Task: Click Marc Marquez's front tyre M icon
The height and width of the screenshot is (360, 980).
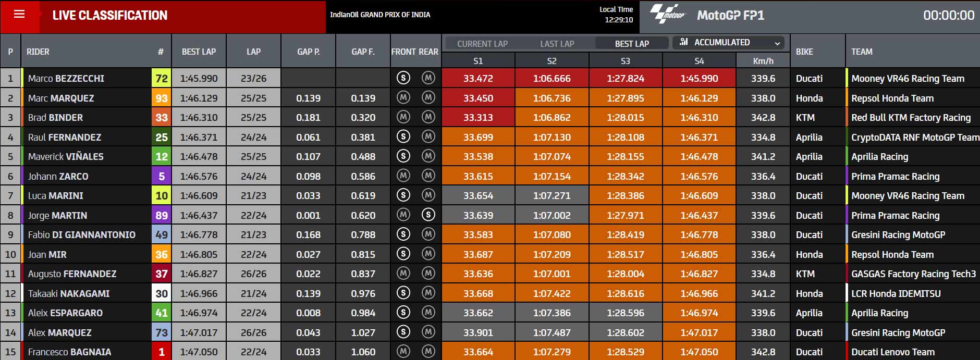Action: coord(403,97)
